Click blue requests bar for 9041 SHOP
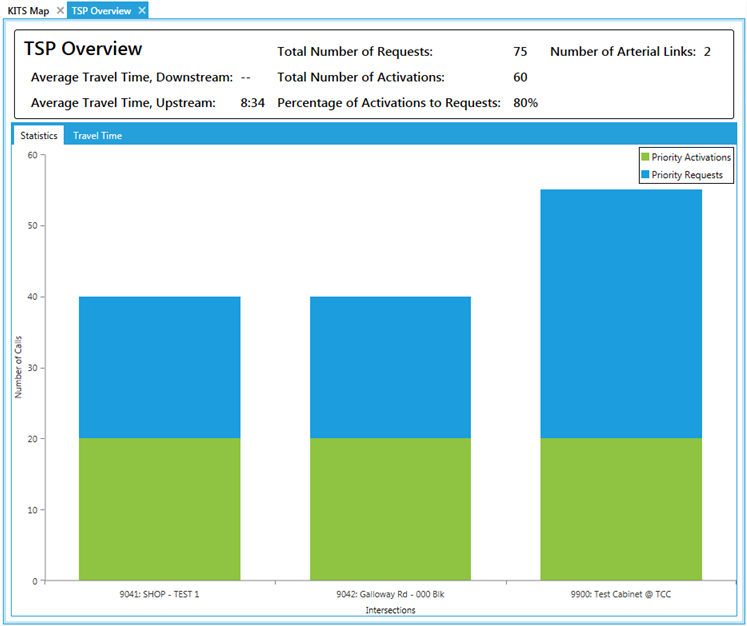The height and width of the screenshot is (626, 747). (x=159, y=366)
